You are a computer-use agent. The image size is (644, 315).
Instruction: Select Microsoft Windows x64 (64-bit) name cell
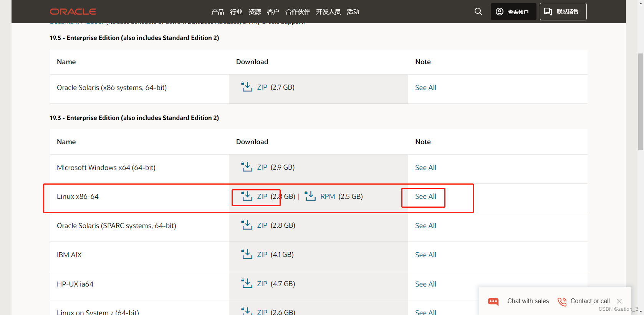pyautogui.click(x=139, y=169)
